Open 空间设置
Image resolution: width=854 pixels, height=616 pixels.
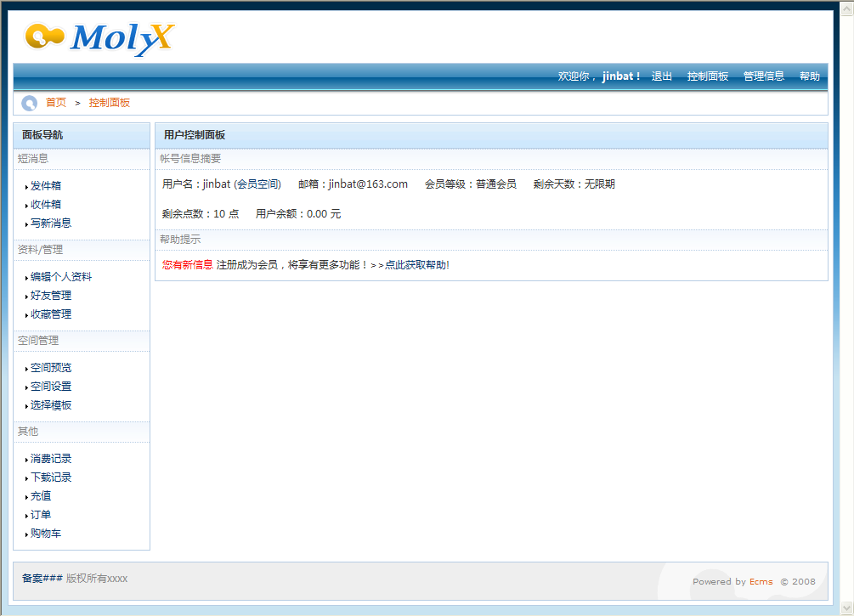(51, 387)
